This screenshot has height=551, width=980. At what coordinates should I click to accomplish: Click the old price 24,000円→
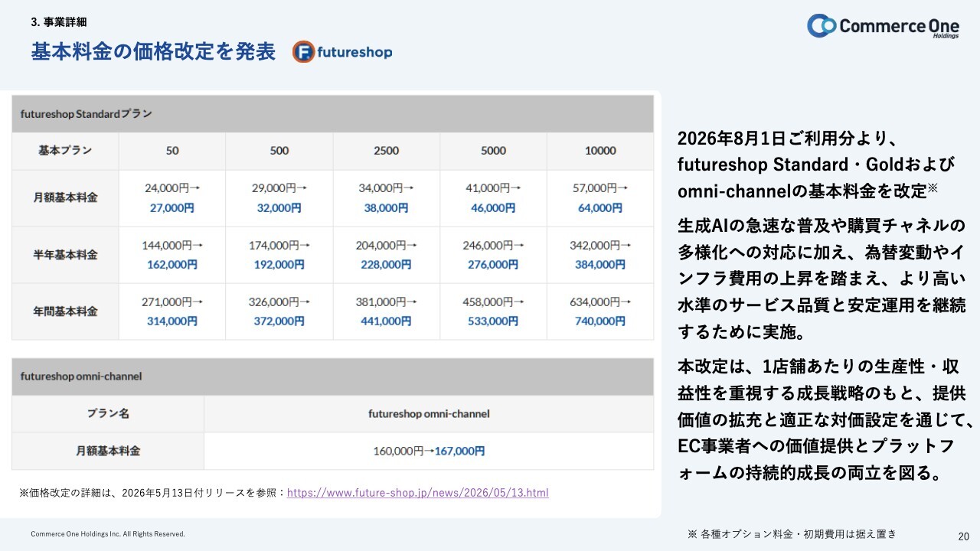tap(172, 187)
